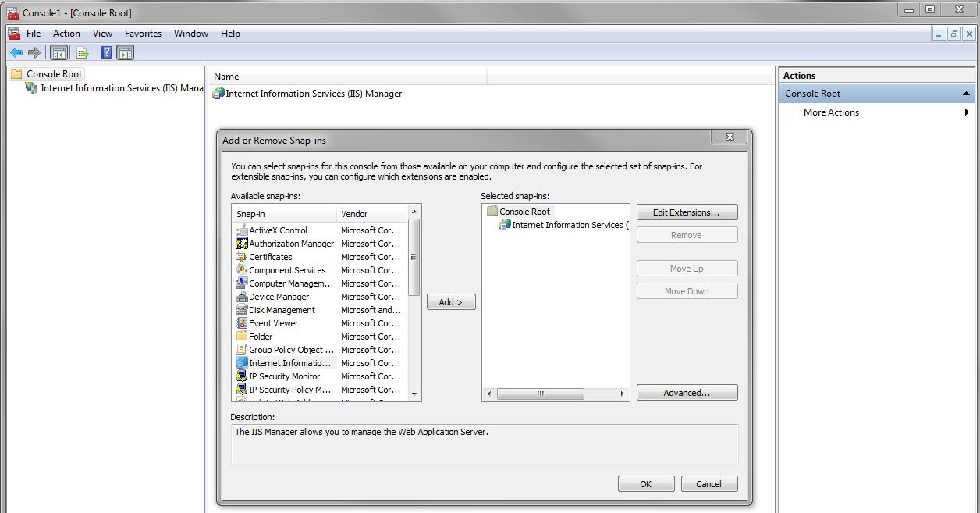The width and height of the screenshot is (980, 513).
Task: Click IIS icon in Selected snap-ins tree
Action: coord(505,225)
